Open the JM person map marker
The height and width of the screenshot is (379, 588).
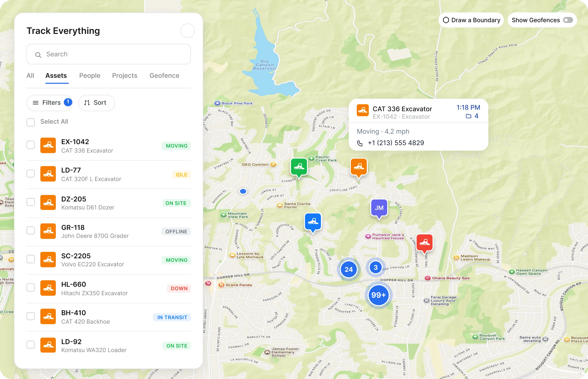tap(379, 208)
